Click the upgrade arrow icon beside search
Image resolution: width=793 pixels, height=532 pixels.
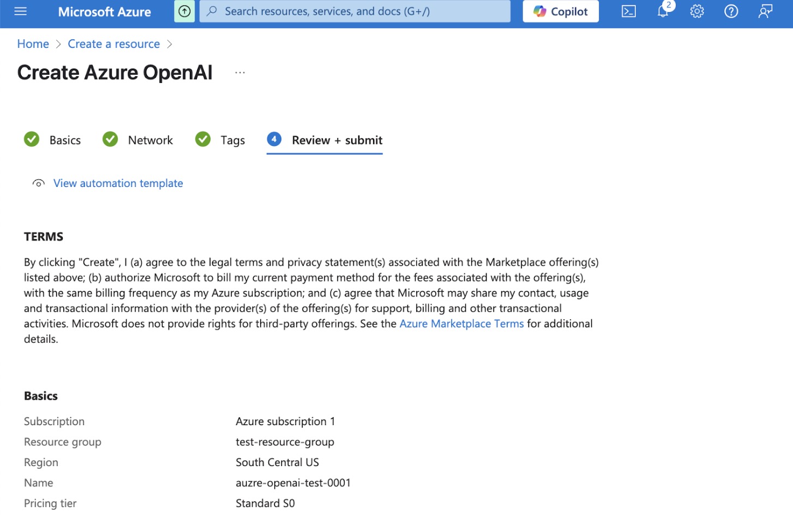coord(184,11)
